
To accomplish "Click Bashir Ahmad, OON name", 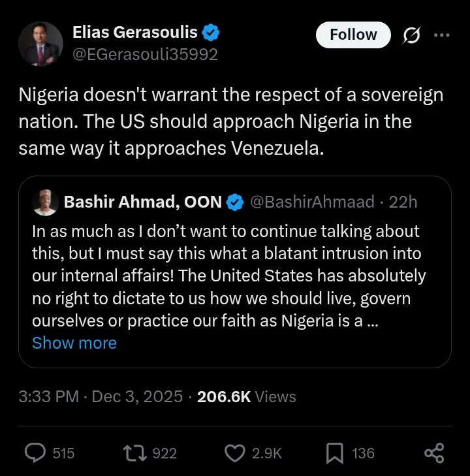I will [x=143, y=202].
